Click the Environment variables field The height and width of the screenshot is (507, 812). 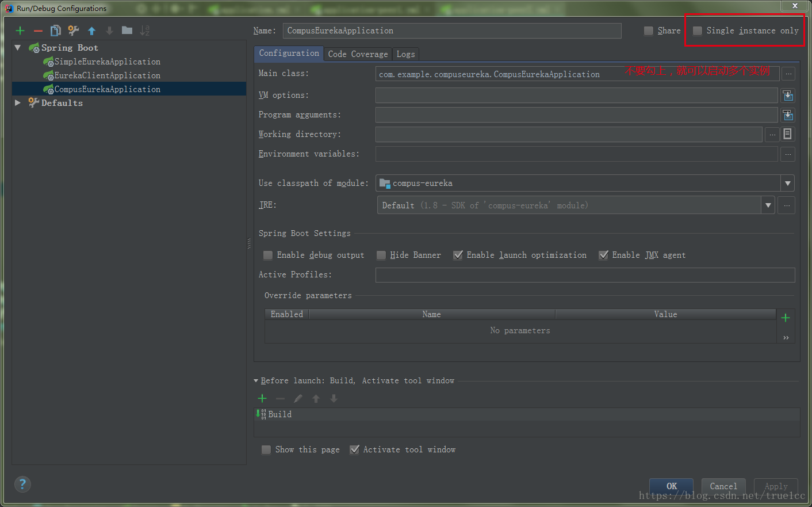click(577, 154)
